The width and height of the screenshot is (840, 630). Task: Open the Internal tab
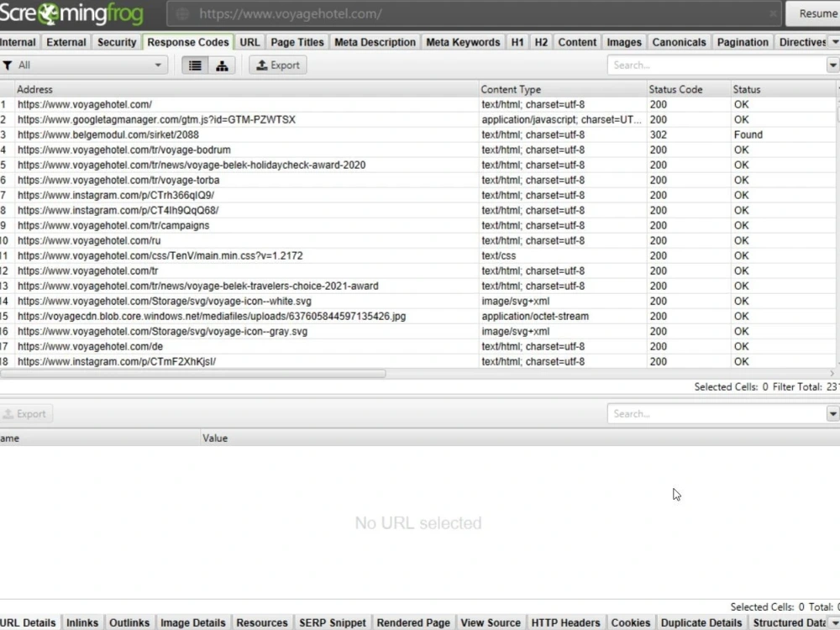[18, 42]
